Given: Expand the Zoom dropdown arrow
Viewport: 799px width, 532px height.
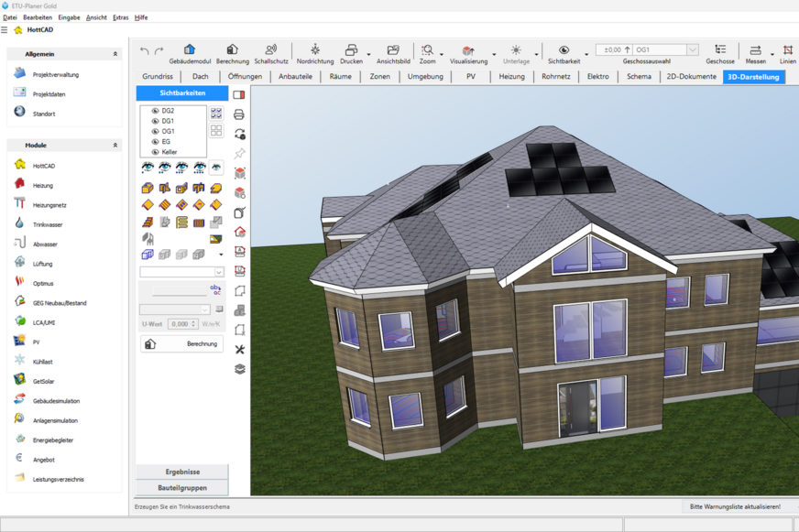Looking at the screenshot, I should tap(442, 54).
